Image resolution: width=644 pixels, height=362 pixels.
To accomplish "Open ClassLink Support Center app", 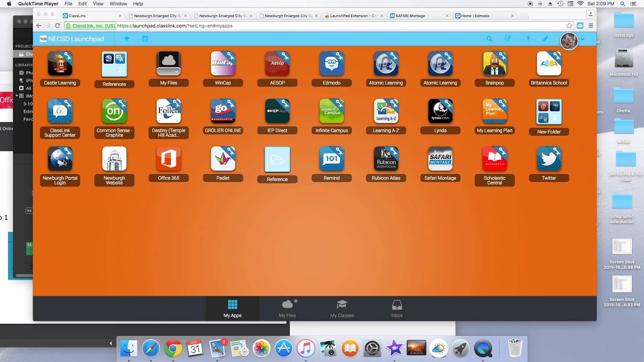I will [60, 111].
